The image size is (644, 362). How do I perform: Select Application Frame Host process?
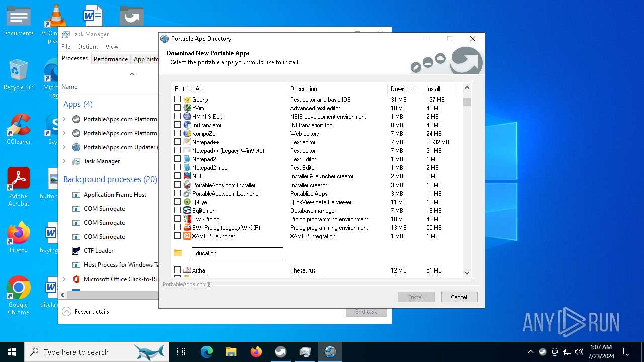click(x=108, y=195)
